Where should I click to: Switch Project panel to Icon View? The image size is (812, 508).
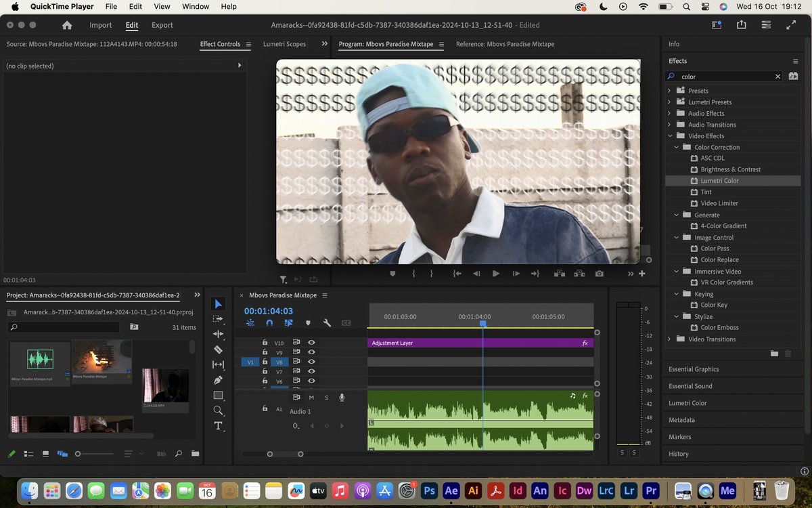[x=45, y=453]
